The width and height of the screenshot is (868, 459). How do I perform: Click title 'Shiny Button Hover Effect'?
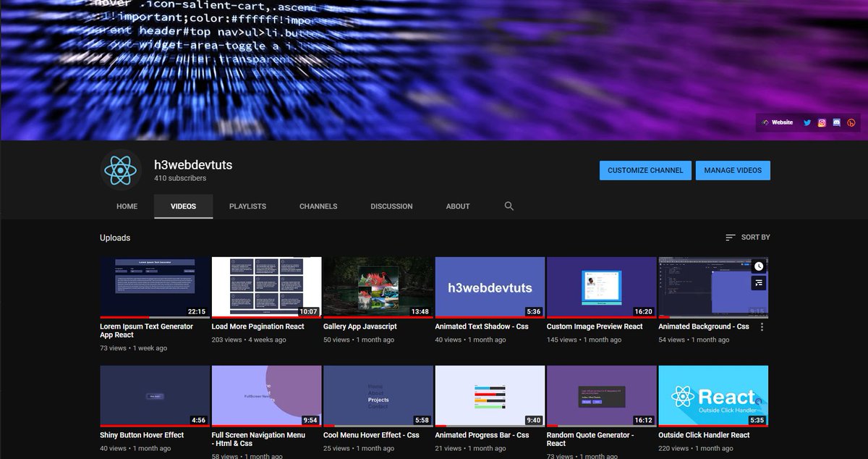click(x=142, y=435)
